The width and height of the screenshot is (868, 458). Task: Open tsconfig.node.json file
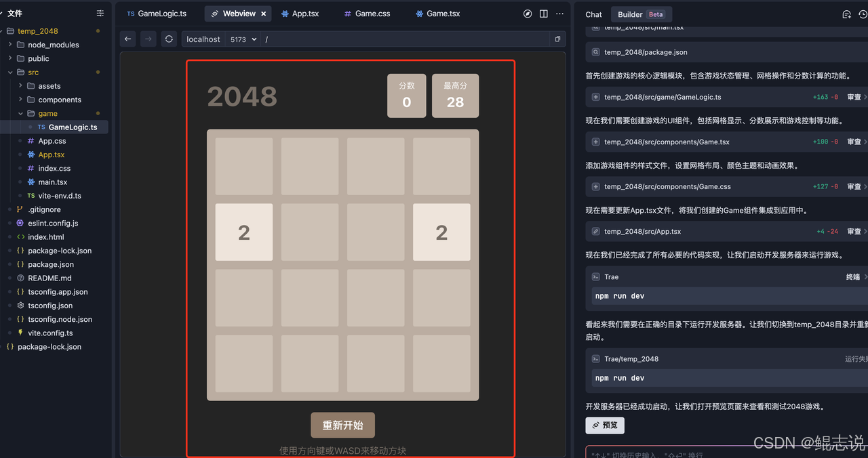click(60, 319)
